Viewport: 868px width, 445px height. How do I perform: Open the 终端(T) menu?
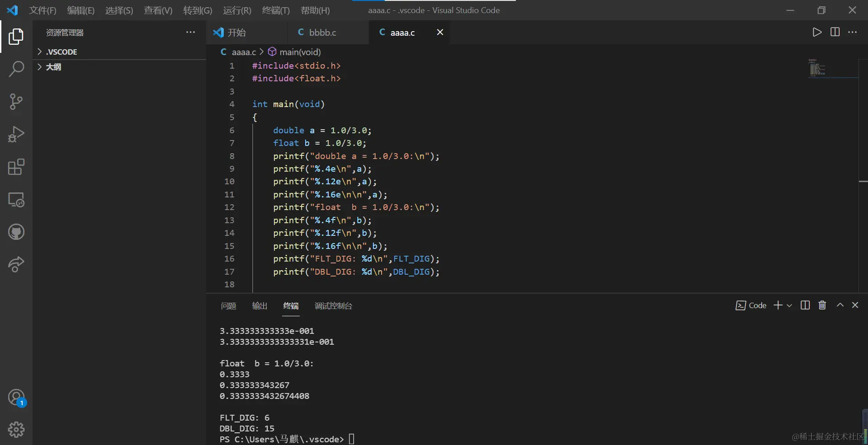click(x=276, y=10)
